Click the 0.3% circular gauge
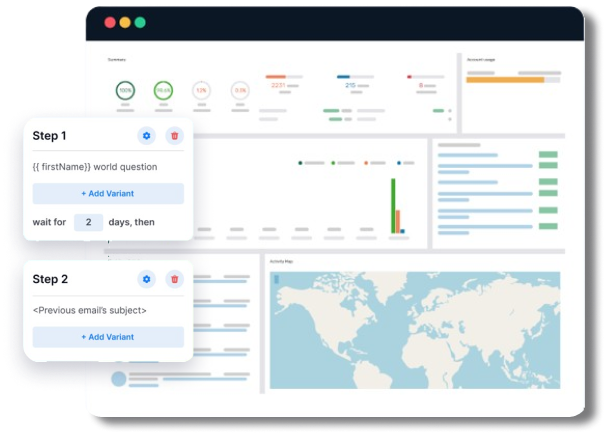This screenshot has width=609, height=433. point(240,90)
